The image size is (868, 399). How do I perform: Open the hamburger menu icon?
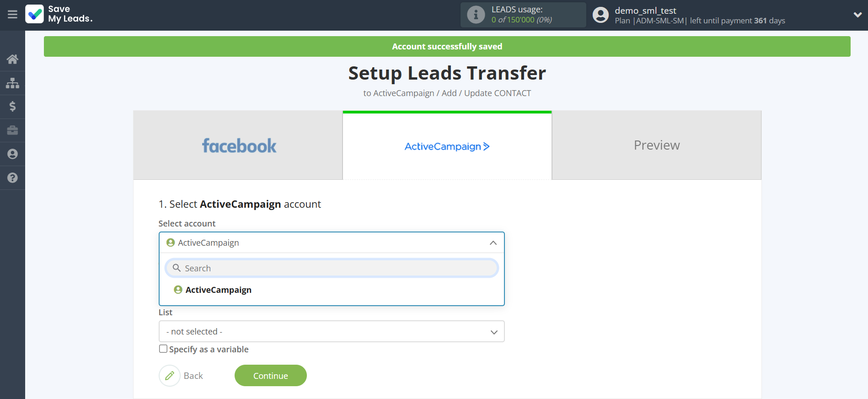pos(12,15)
